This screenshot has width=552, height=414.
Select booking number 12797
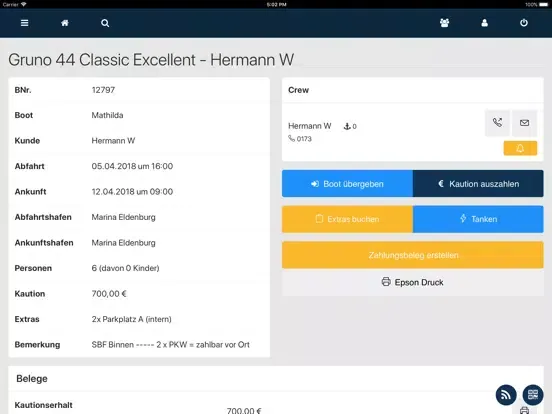click(103, 90)
